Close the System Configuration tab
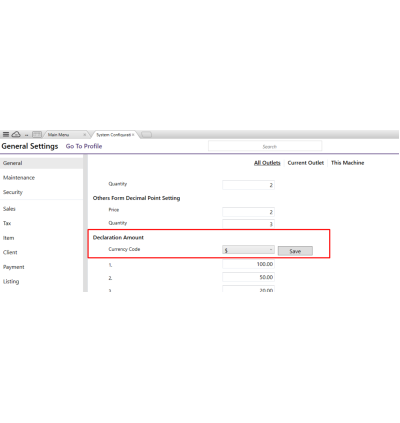This screenshot has width=400, height=423. [133, 135]
